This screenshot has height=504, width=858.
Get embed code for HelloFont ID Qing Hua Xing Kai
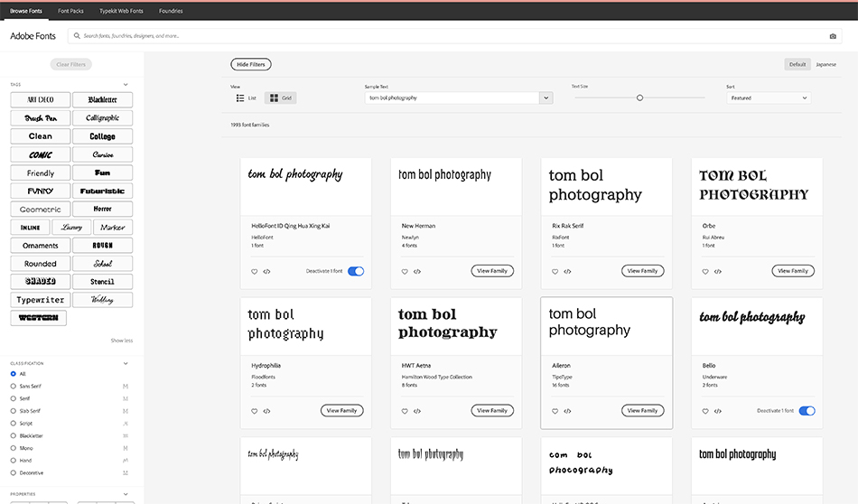(267, 272)
